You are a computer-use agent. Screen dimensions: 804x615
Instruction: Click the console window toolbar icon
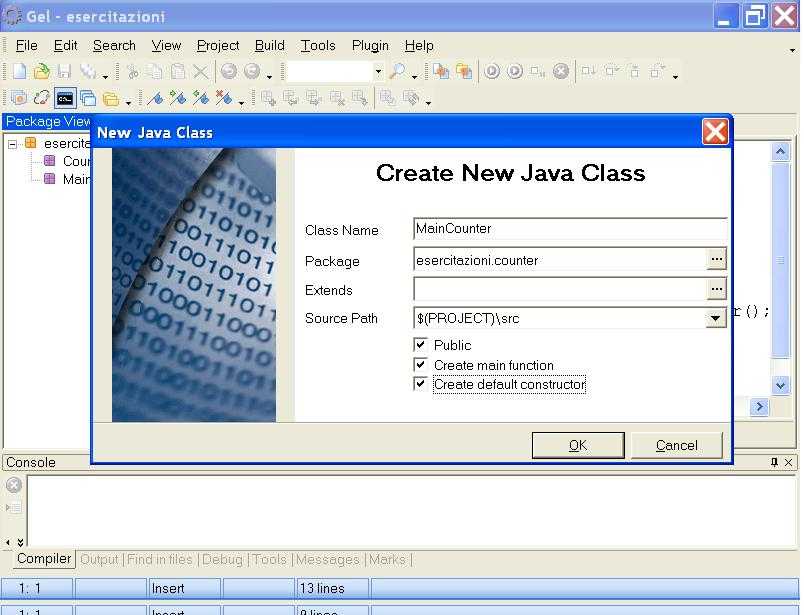[64, 98]
